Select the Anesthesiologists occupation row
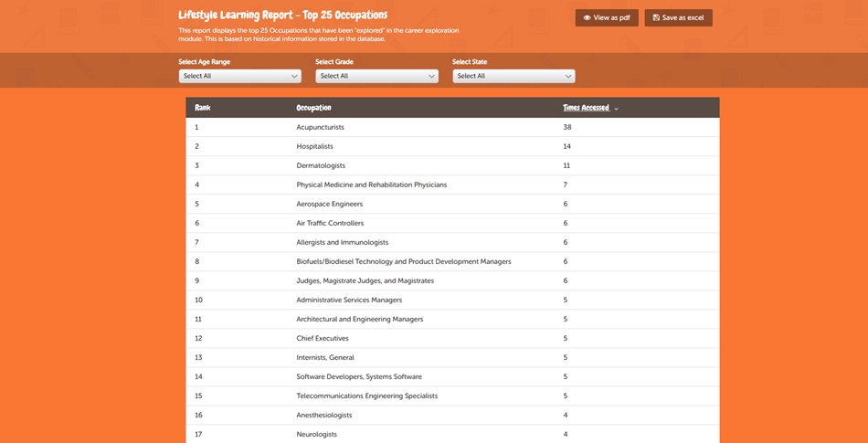 click(x=324, y=415)
